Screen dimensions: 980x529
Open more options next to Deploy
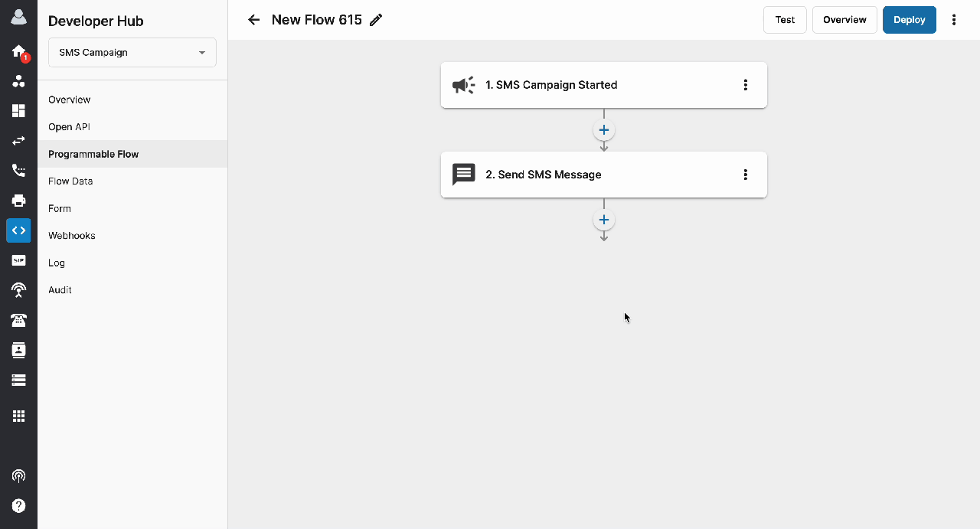(x=954, y=20)
